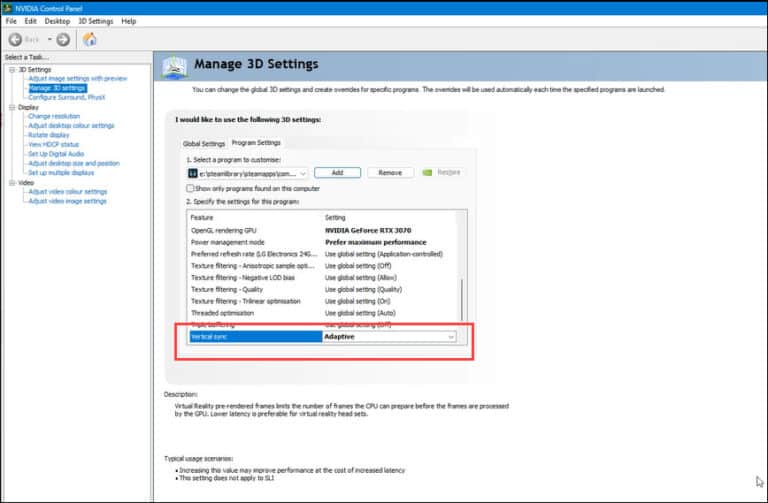Collapse the 3D Settings tree node
This screenshot has height=503, width=768.
point(11,69)
